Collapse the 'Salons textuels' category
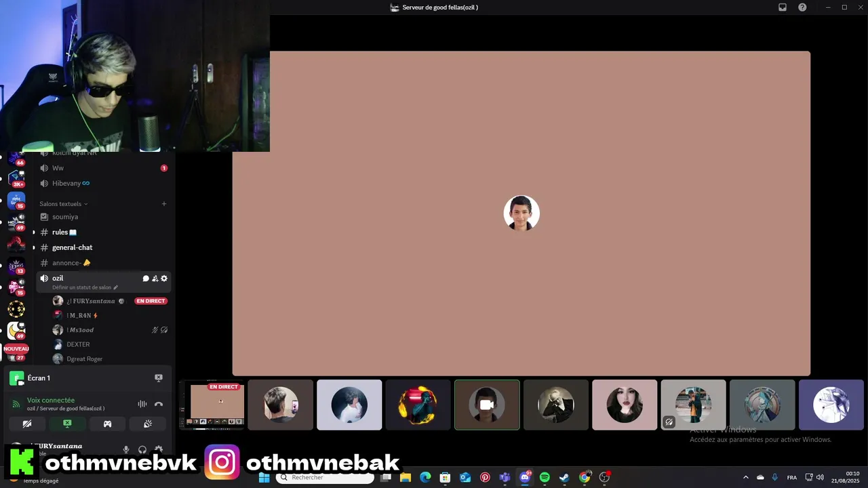 (x=64, y=204)
